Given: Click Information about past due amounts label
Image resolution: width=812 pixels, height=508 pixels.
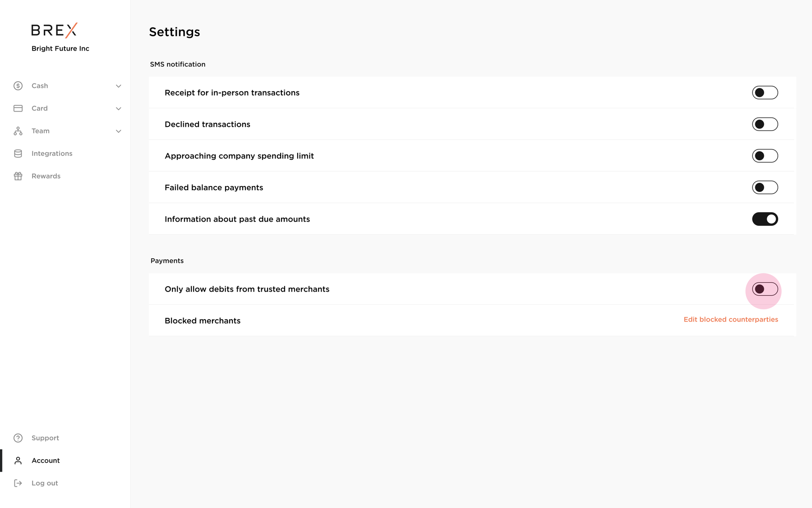Looking at the screenshot, I should click(237, 219).
